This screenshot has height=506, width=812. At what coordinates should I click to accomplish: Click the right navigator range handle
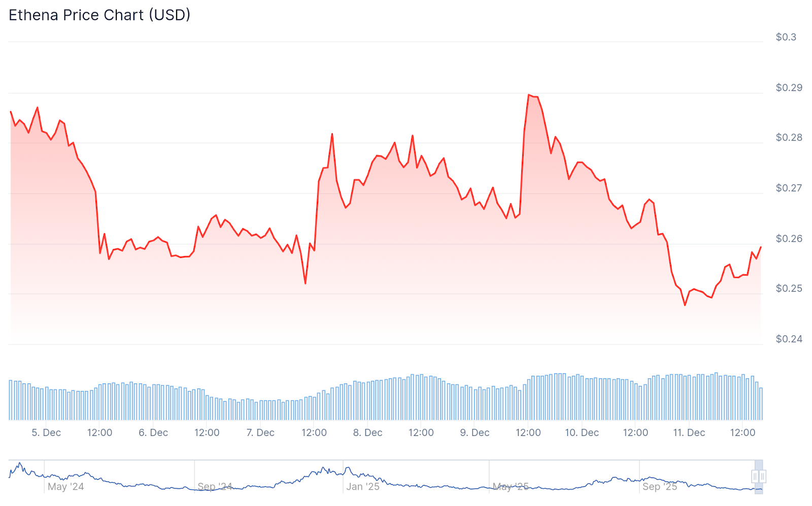pyautogui.click(x=762, y=477)
